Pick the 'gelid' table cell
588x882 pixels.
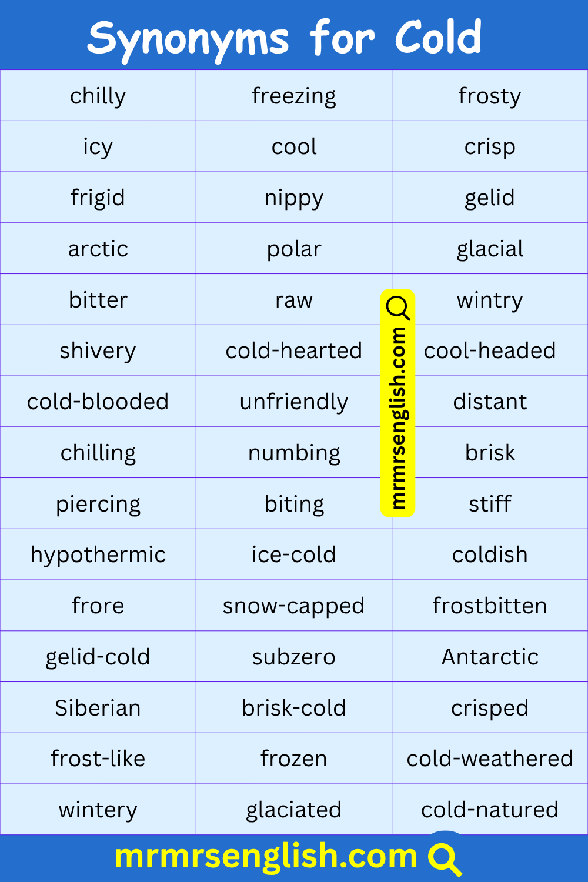click(x=490, y=198)
